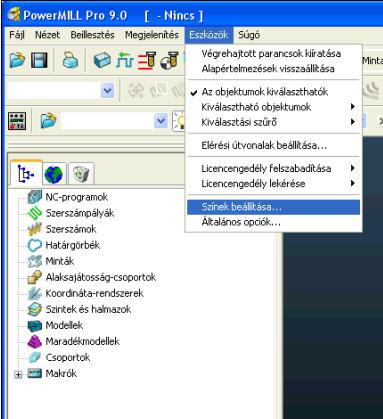Select Szerszámpályák in the explorer tree
This screenshot has width=383, height=419.
pyautogui.click(x=80, y=213)
